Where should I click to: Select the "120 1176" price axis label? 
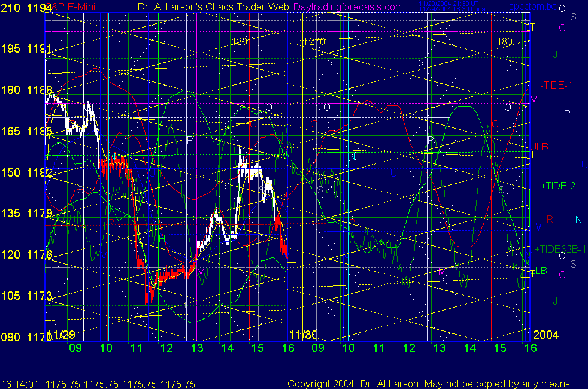click(x=26, y=254)
